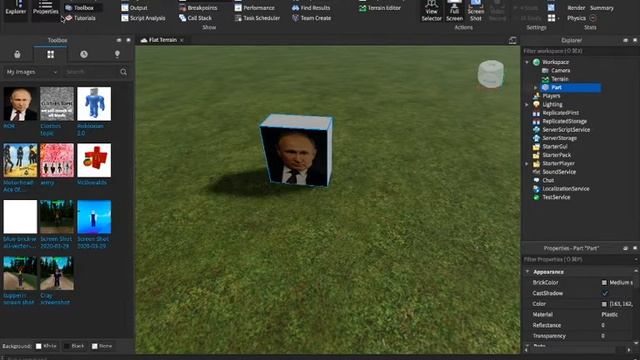640x360 pixels.
Task: Select Players in the Explorer tree
Action: 551,96
